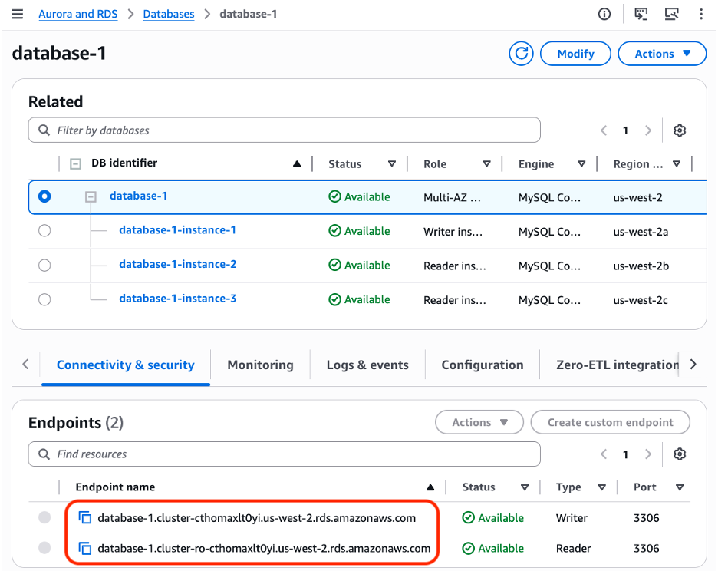The image size is (728, 571).
Task: Sort by the Engine column arrow
Action: click(581, 164)
